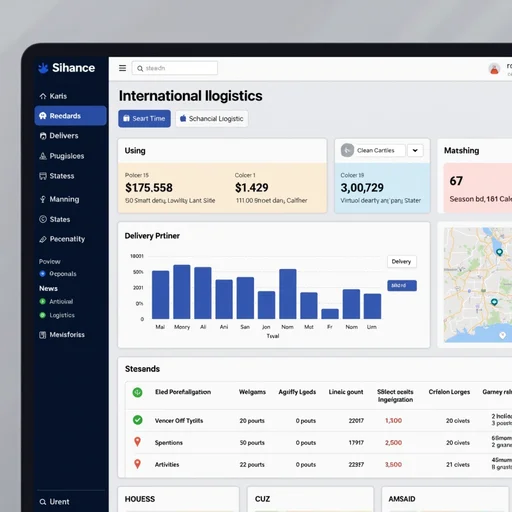Click the red 1,300 cell
512x512 pixels.
click(x=393, y=421)
